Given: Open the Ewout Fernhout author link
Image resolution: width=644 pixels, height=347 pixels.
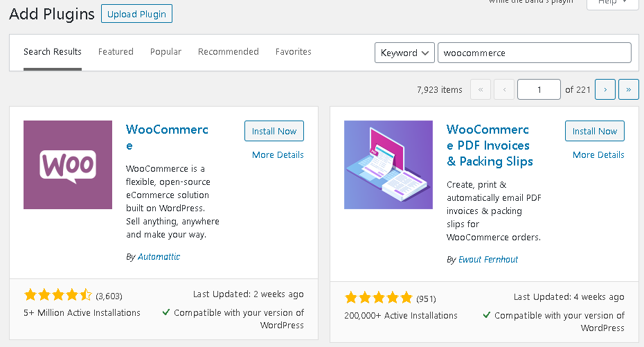Looking at the screenshot, I should [488, 260].
